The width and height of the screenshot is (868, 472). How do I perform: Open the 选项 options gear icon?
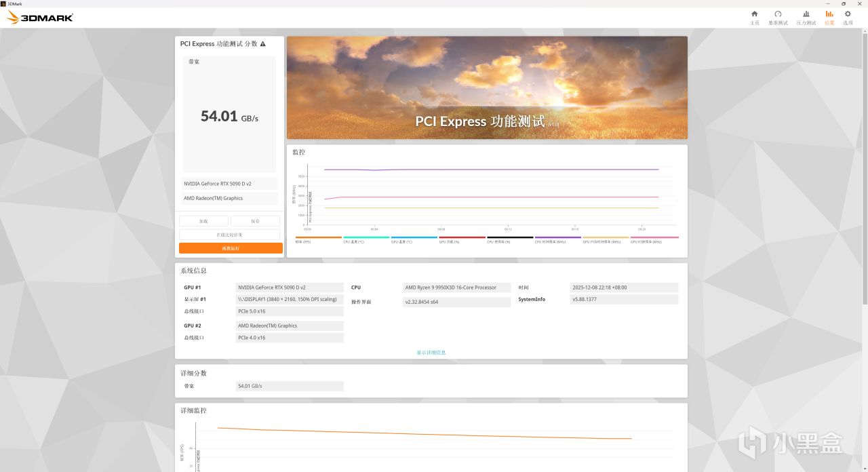(848, 14)
